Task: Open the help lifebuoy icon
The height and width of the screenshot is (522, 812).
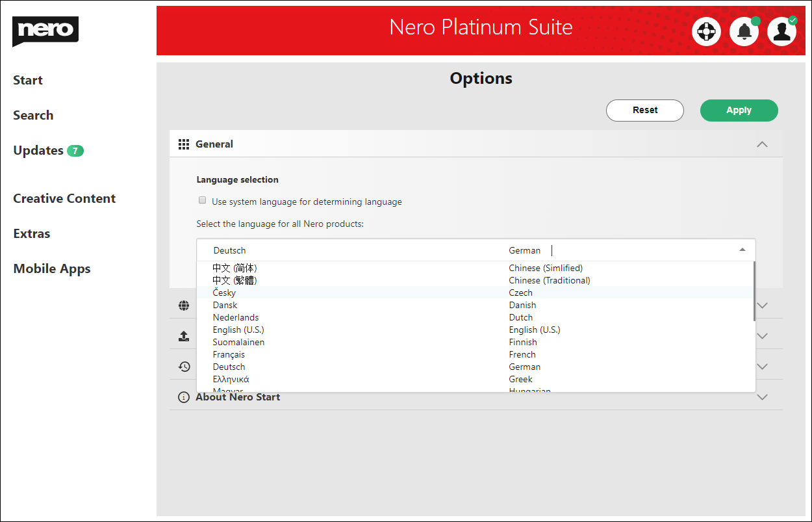Action: (706, 31)
